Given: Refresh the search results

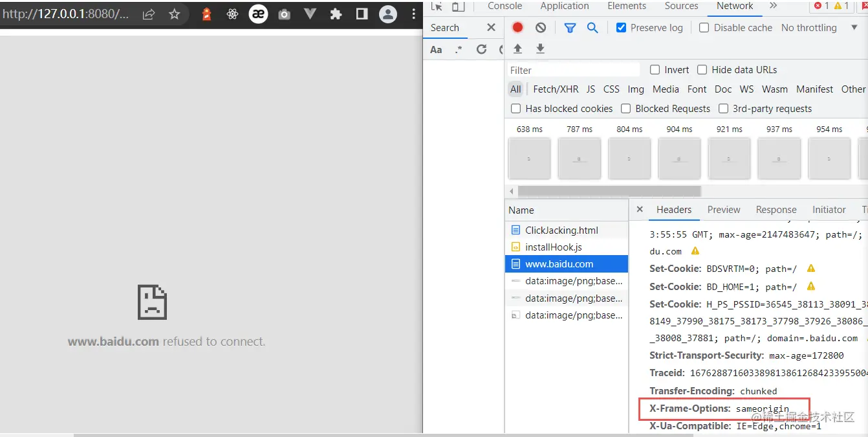Looking at the screenshot, I should tap(481, 49).
